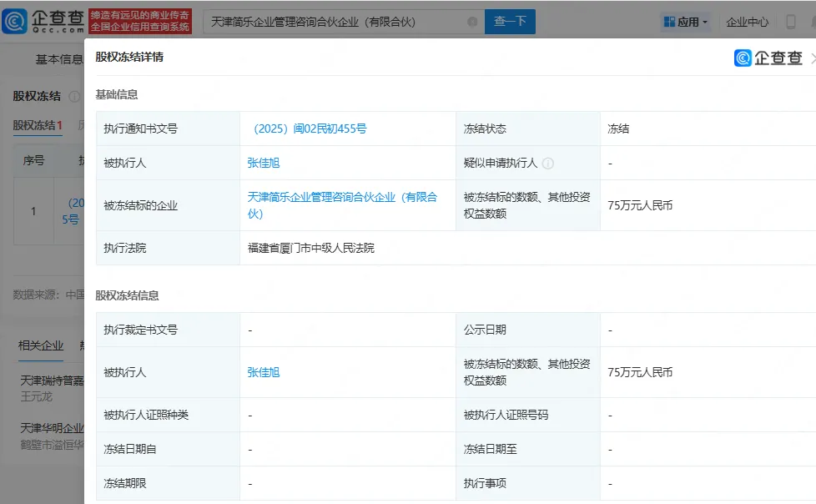Click the 查一下 search button
Image resolution: width=816 pixels, height=504 pixels.
click(510, 22)
